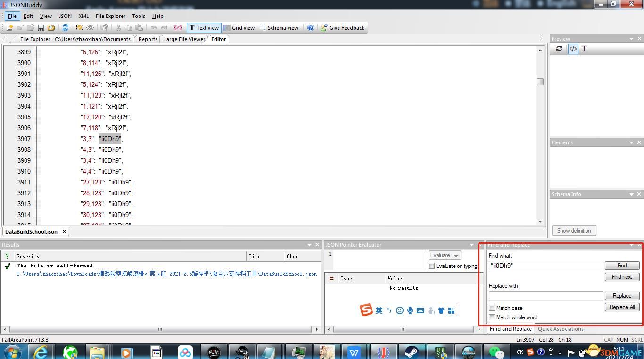
Task: Open the Results panel options dropdown
Action: (309, 245)
